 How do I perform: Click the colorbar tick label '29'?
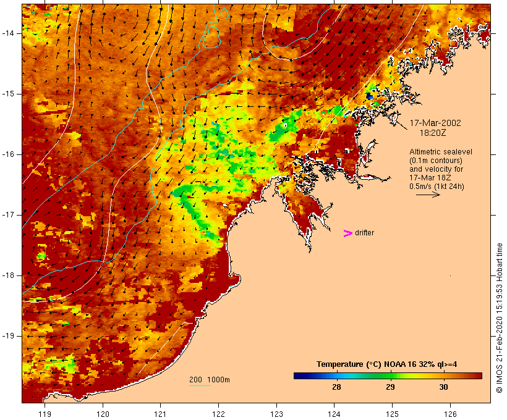pyautogui.click(x=390, y=387)
